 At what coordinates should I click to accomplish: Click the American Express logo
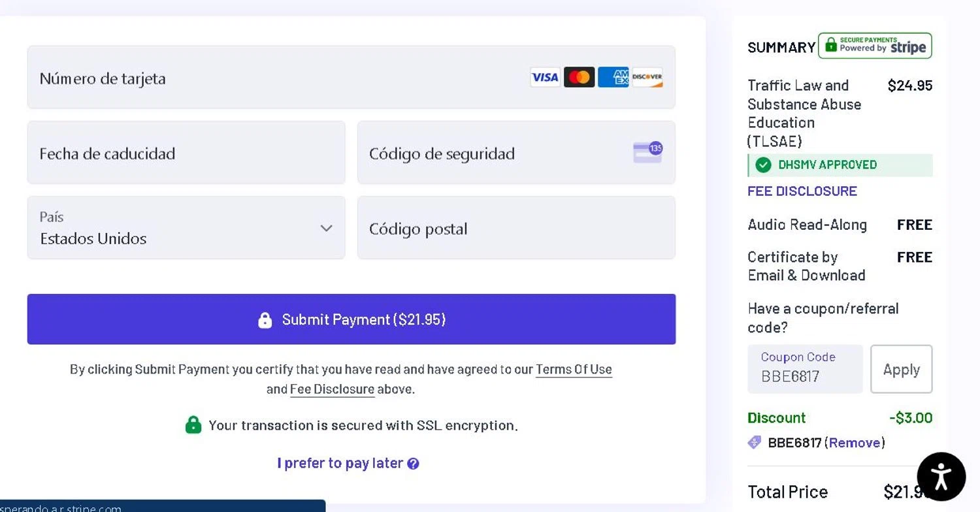(x=613, y=78)
